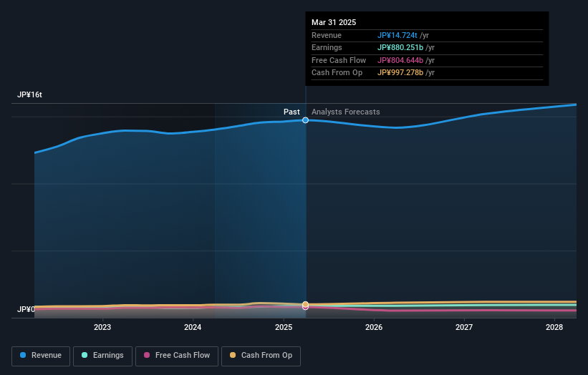Screen dimensions: 588x375
Task: Click the Cash From Op label in tooltip
Action: click(337, 73)
